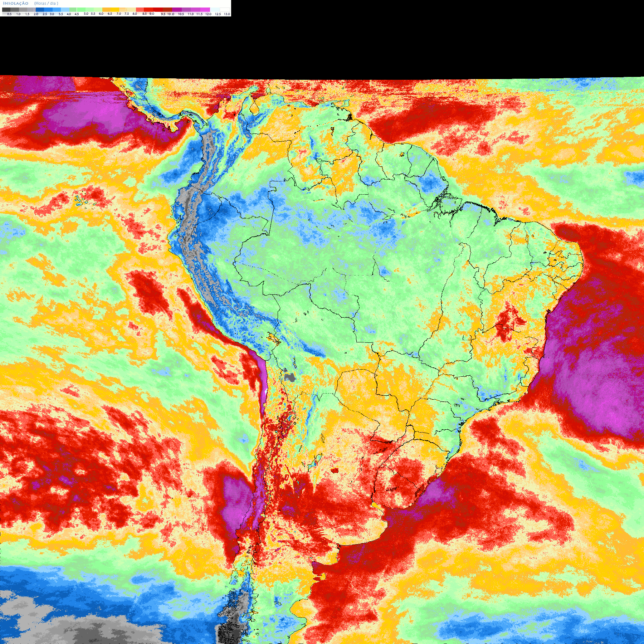Click the 3.0 legend value

point(52,14)
